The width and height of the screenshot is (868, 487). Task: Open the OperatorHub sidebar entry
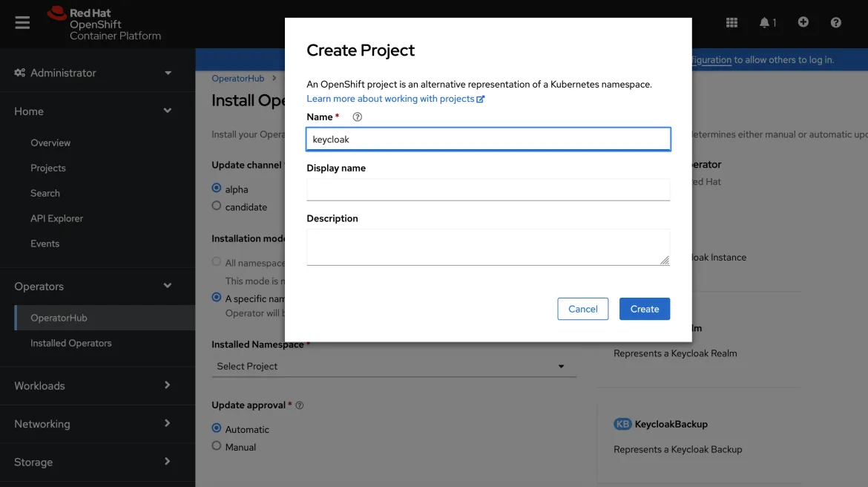pos(61,318)
